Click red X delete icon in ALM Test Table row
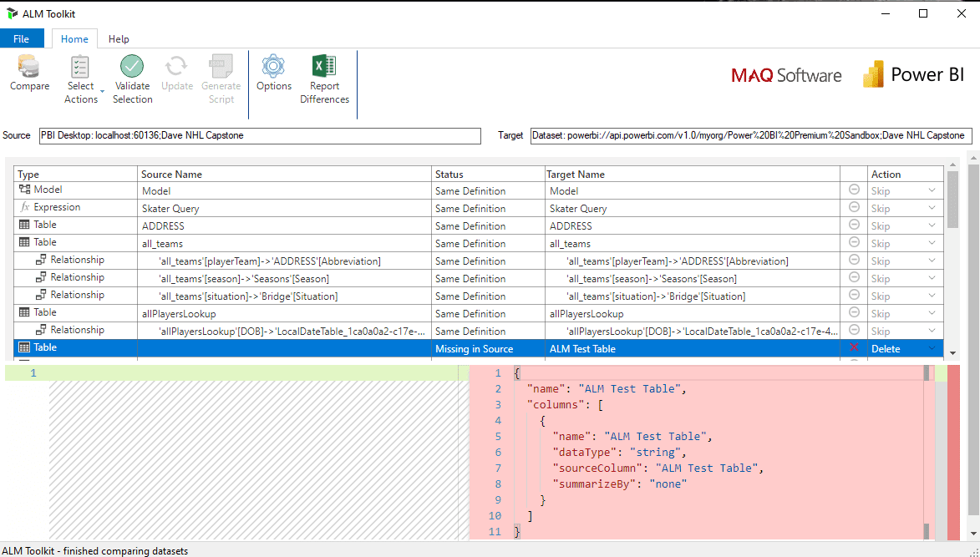The height and width of the screenshot is (557, 980). coord(854,347)
